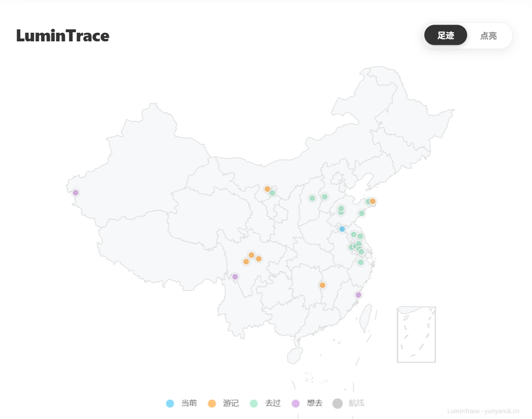The height and width of the screenshot is (419, 532).
Task: Open the LuminTrace - yunyanck.cn footer link
Action: (483, 411)
